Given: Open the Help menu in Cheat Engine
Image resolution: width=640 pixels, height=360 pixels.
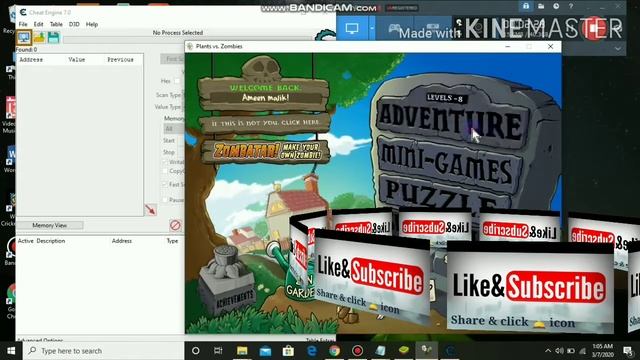Looking at the screenshot, I should click(92, 24).
